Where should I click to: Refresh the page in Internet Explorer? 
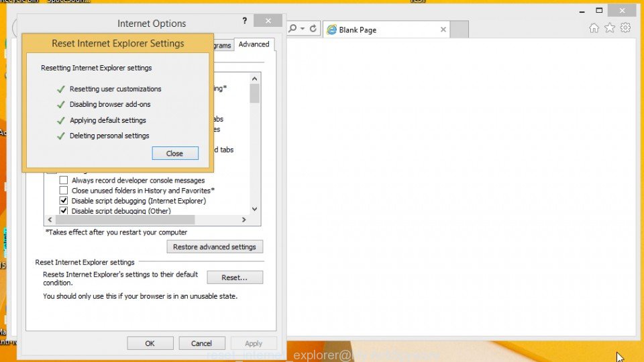coord(313,28)
